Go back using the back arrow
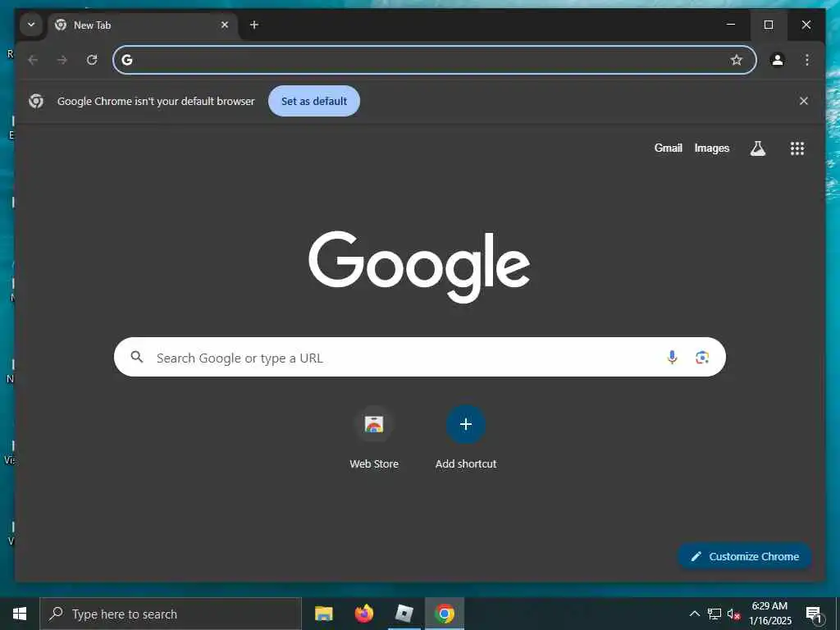 coord(33,60)
